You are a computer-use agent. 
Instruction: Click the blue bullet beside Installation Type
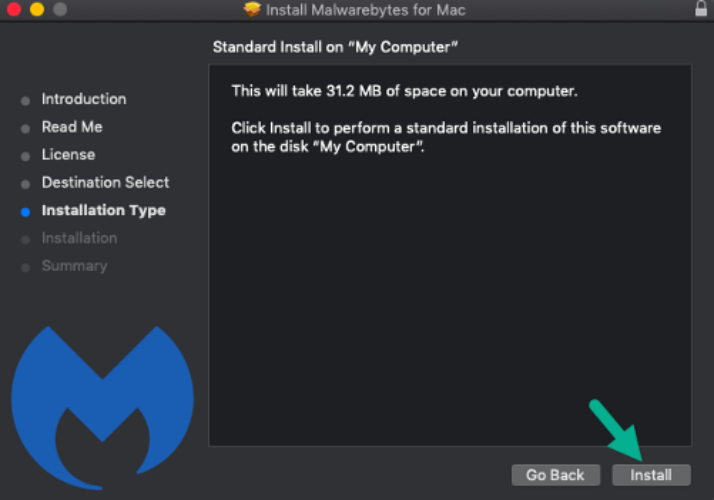[26, 212]
